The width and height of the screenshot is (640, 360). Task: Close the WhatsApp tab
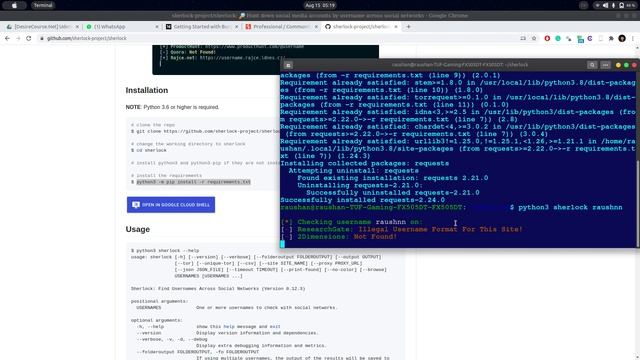[x=157, y=27]
